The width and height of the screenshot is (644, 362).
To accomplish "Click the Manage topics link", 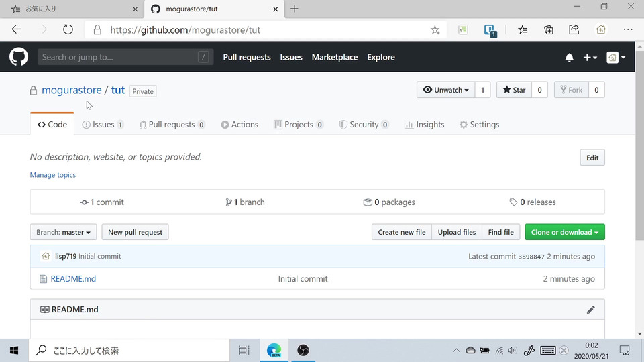I will pyautogui.click(x=52, y=175).
